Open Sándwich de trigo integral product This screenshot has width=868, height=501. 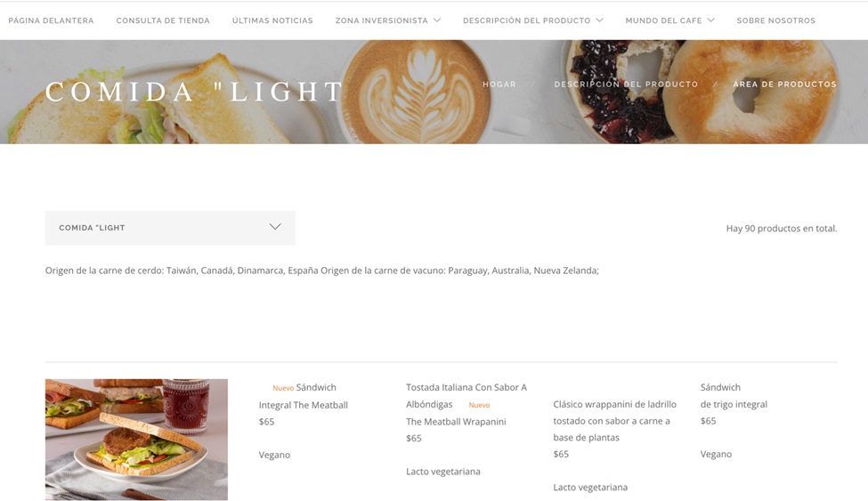point(734,395)
